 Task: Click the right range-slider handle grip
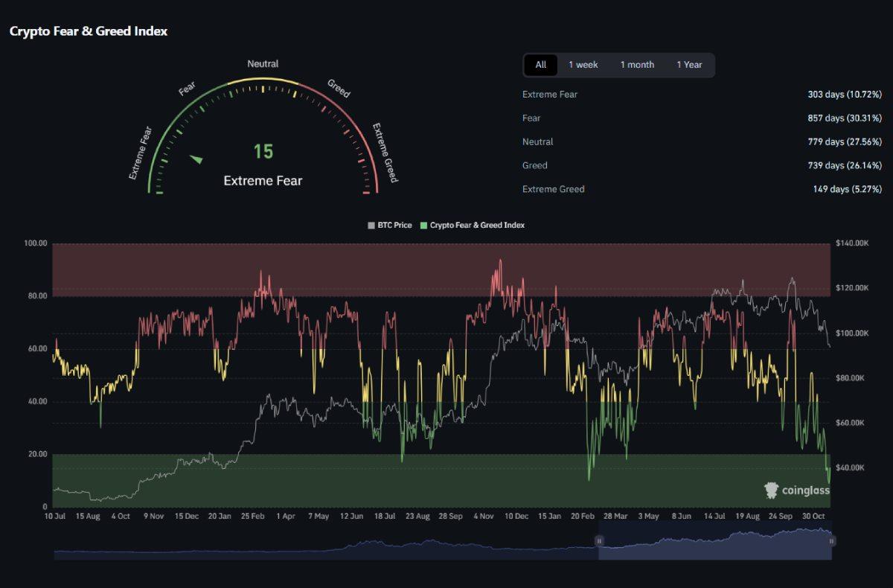[x=831, y=541]
